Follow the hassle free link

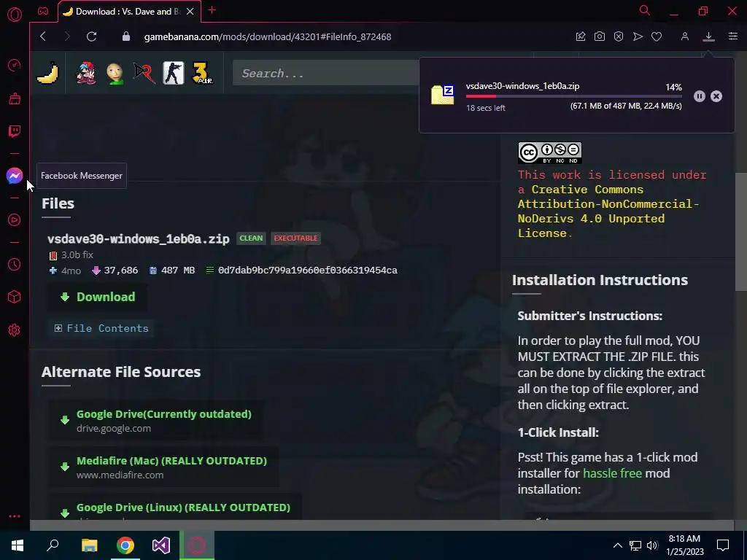[612, 472]
